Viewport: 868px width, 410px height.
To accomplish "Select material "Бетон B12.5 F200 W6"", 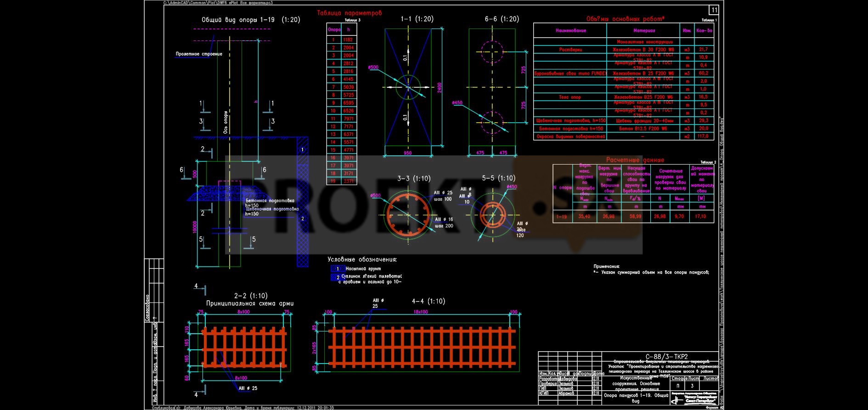I will click(x=643, y=129).
